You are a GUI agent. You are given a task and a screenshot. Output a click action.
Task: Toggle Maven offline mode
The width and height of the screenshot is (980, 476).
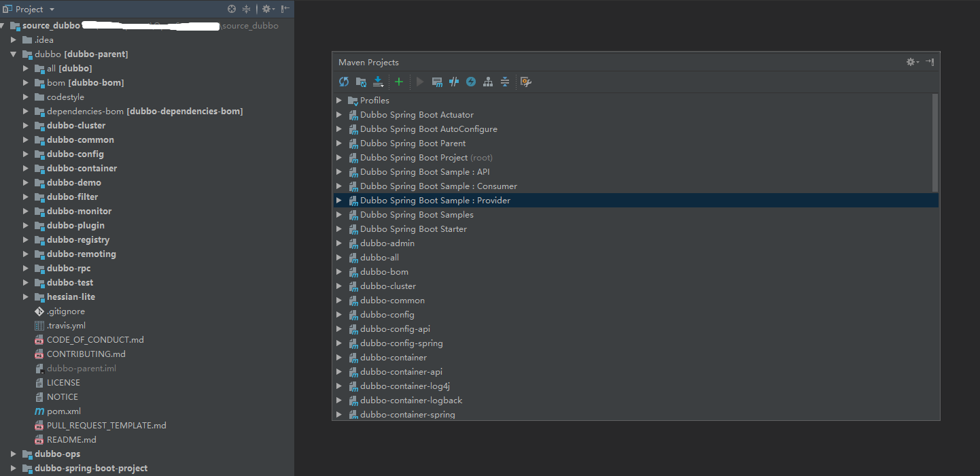point(454,82)
